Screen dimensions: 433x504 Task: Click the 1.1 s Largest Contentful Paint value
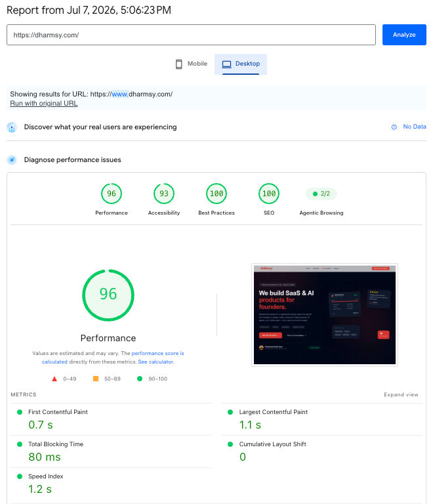tap(250, 425)
